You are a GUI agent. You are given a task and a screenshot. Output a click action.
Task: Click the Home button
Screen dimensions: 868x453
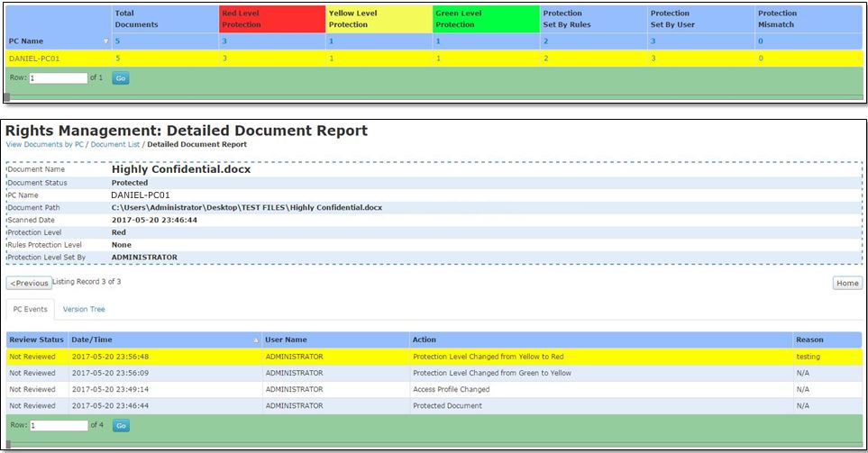point(846,283)
